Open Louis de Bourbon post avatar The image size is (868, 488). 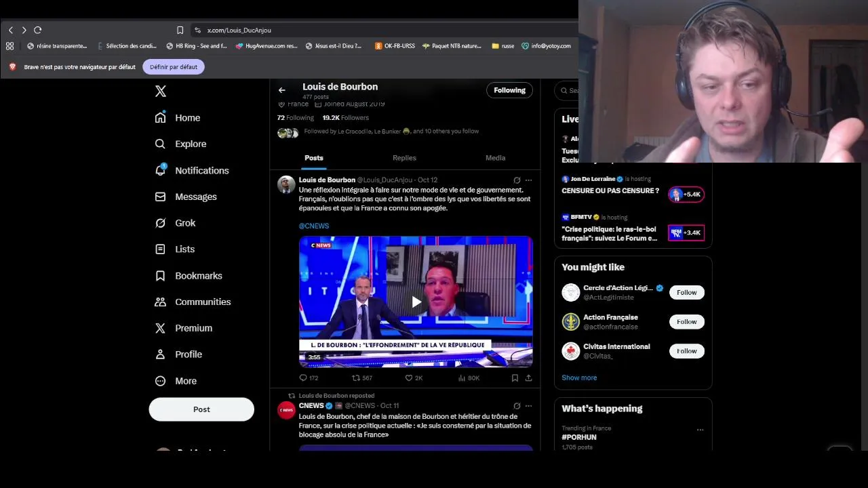click(286, 184)
